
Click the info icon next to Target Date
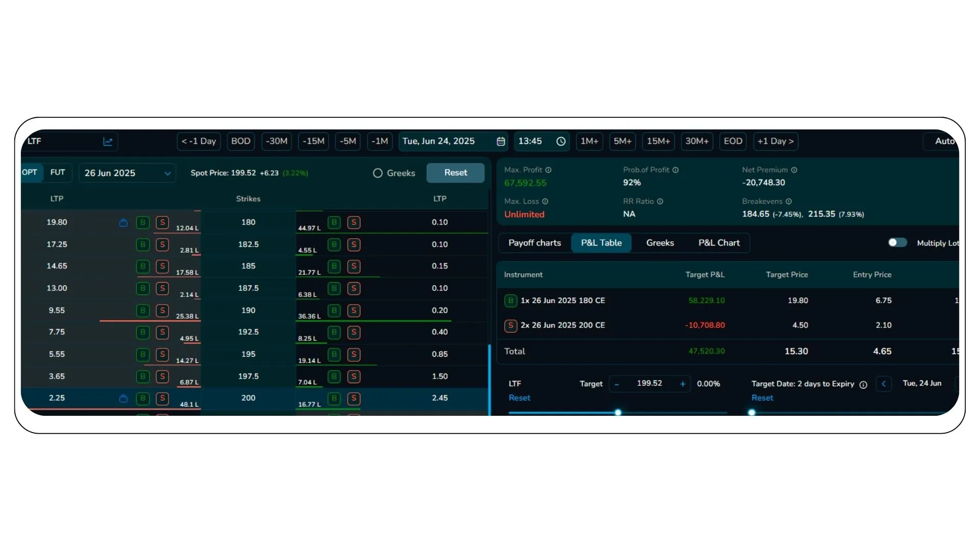click(x=863, y=384)
